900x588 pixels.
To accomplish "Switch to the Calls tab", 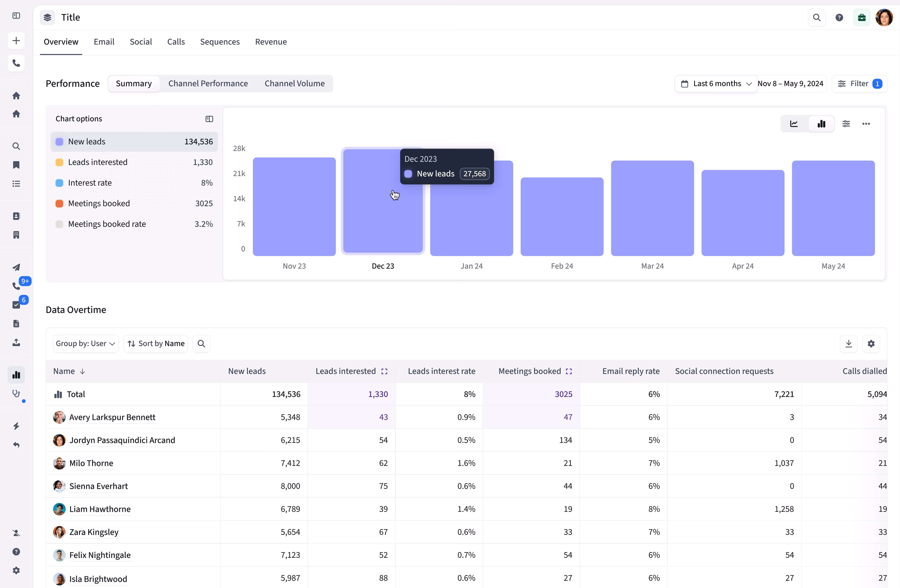I will coord(176,42).
